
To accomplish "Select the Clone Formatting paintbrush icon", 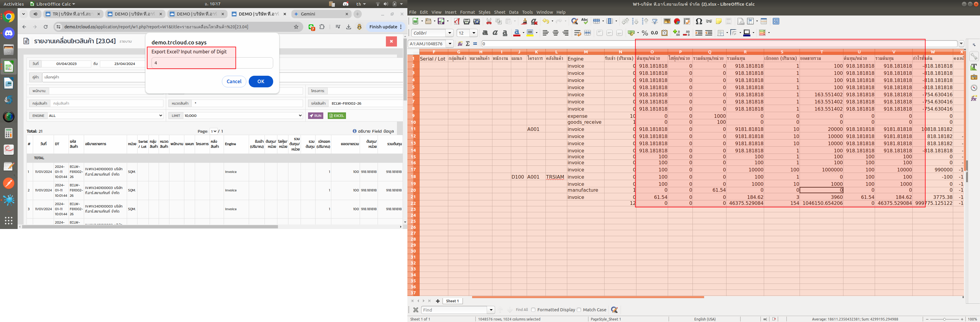I will 524,21.
